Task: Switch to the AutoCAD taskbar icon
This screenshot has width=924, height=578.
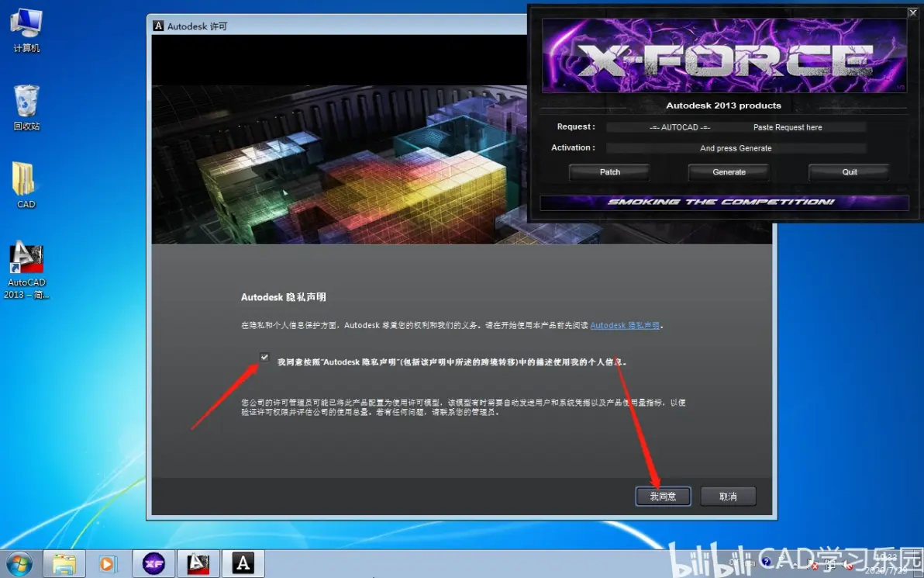Action: pos(198,564)
